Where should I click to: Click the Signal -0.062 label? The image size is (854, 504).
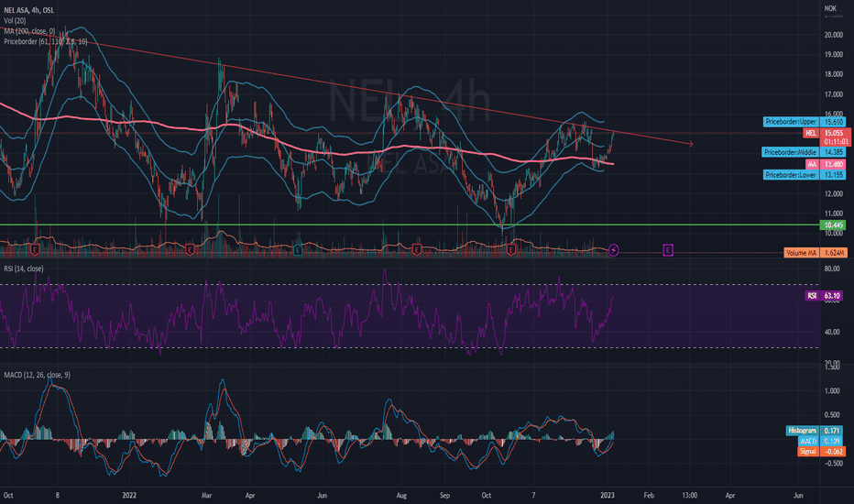[822, 451]
